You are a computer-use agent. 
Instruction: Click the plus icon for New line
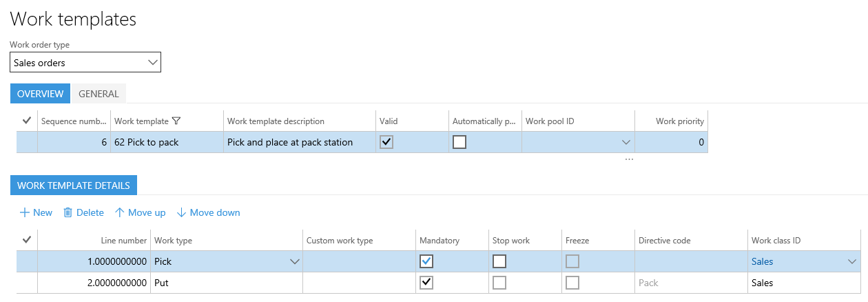pos(24,212)
